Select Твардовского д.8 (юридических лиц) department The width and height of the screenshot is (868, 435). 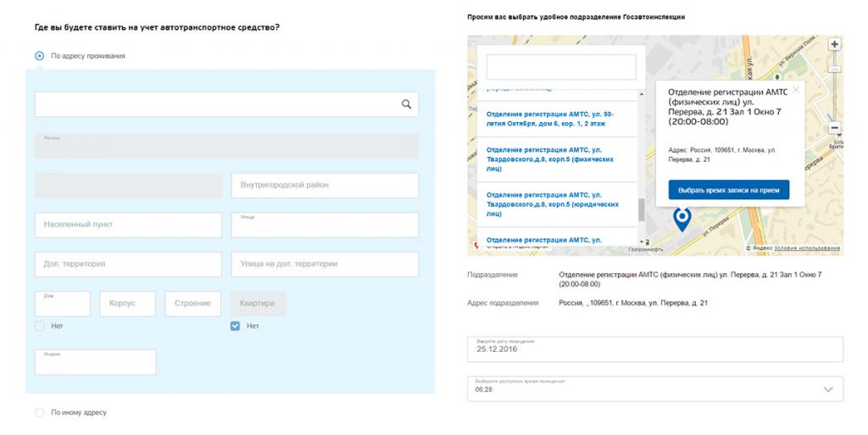[553, 204]
